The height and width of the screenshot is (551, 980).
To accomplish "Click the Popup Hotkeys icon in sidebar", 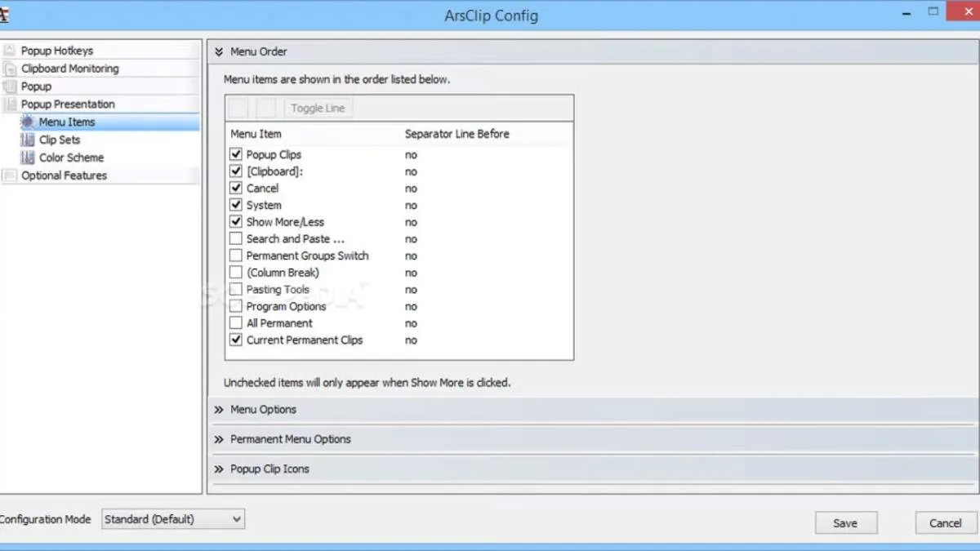I will pyautogui.click(x=10, y=51).
